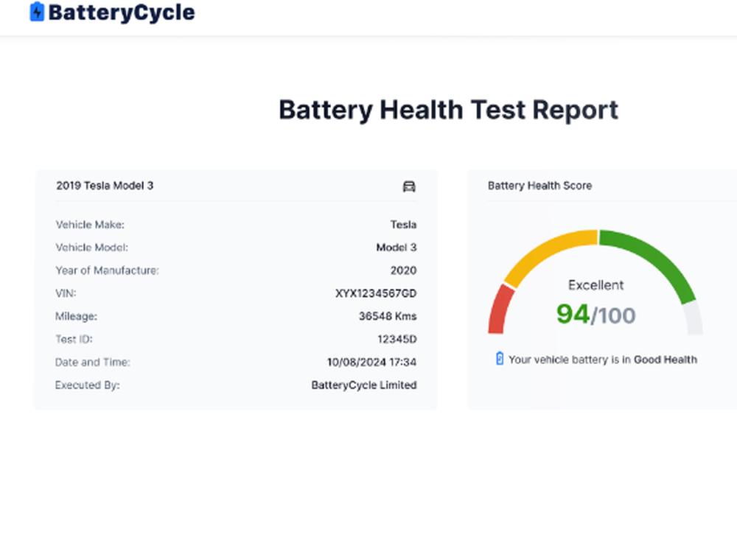This screenshot has width=737, height=560.
Task: Click the date value 10/08/2024 17:34
Action: (x=371, y=362)
